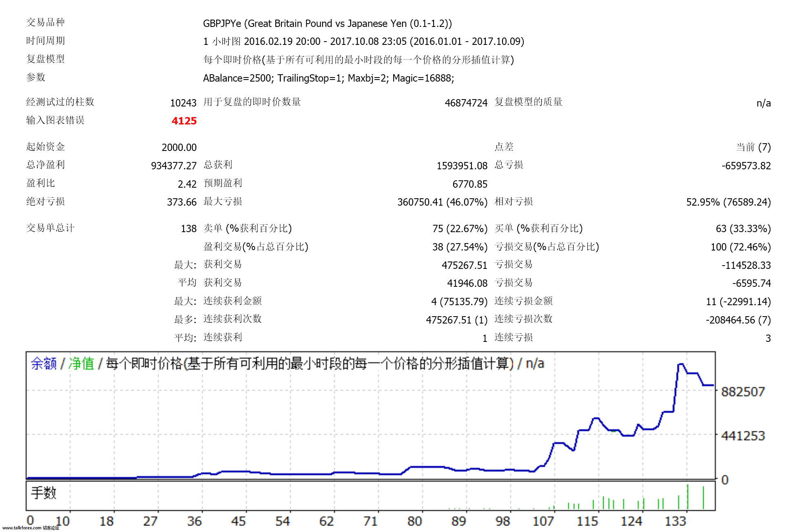Click the parameters line 'ABalance=2500; TrailingStop=1'
The image size is (799, 532).
[x=329, y=78]
